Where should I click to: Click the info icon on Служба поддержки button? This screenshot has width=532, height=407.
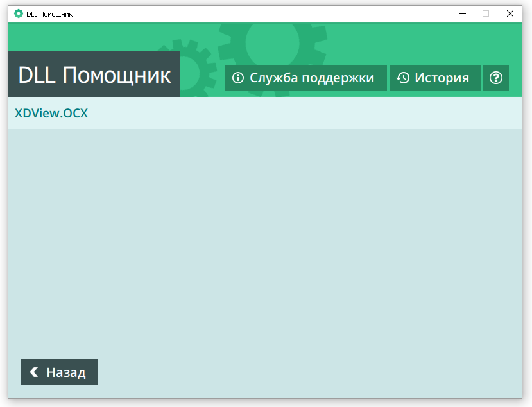(238, 78)
